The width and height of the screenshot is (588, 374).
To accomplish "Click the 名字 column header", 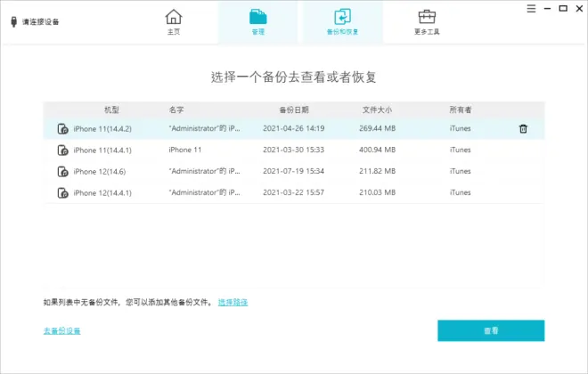I will 176,110.
